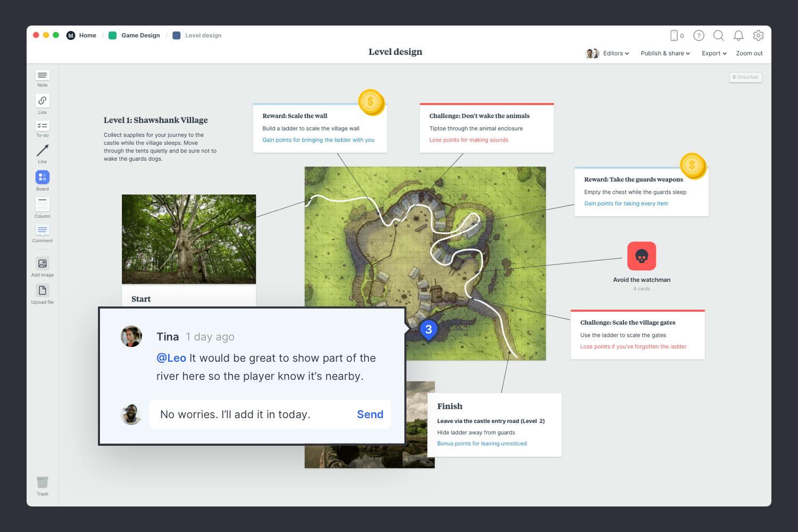Screen dimensions: 798x532
Task: Open the notifications bell
Action: coord(738,36)
